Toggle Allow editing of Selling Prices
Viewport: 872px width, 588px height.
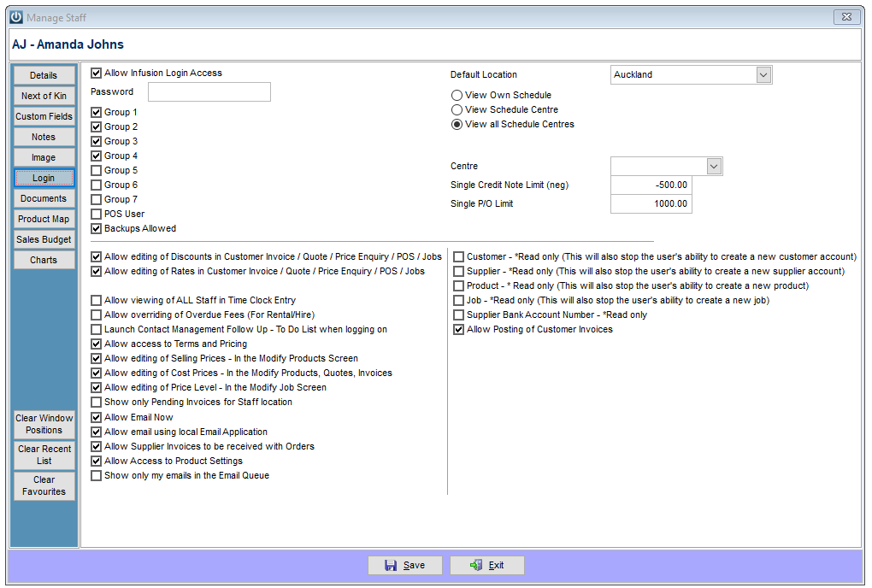[97, 358]
